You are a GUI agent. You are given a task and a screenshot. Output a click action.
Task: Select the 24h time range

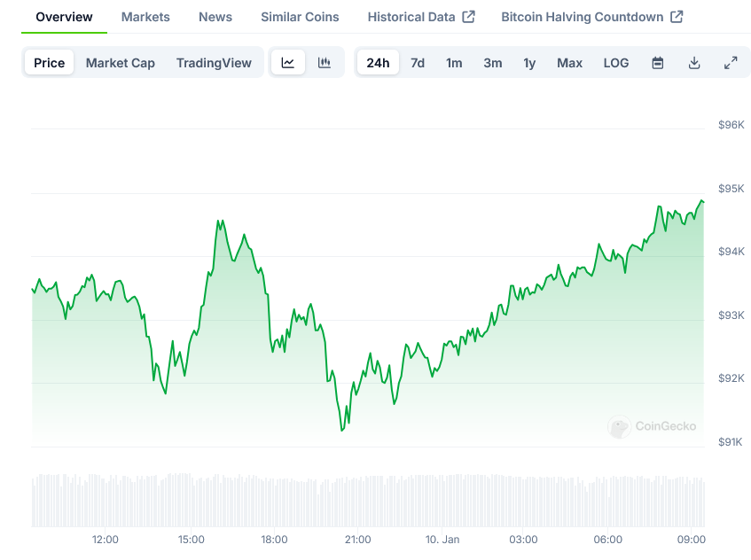point(378,63)
